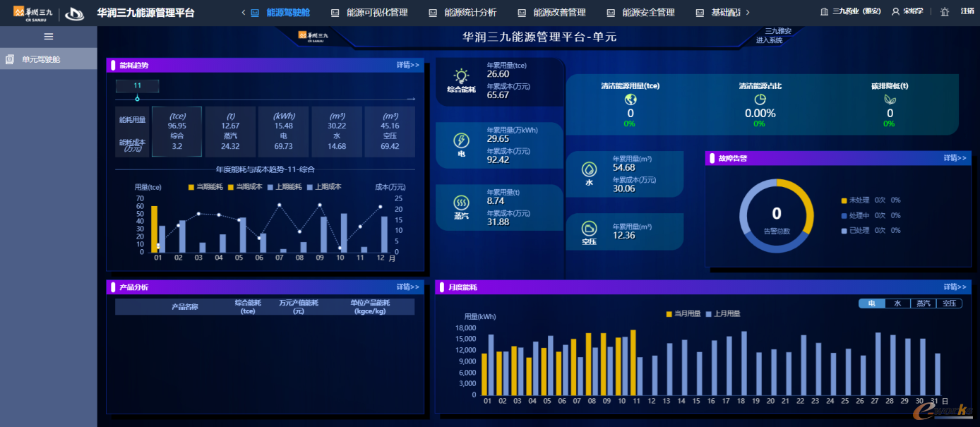Toggle 当期成本 legend in yearly trend chart
This screenshot has width=980, height=427.
(245, 187)
